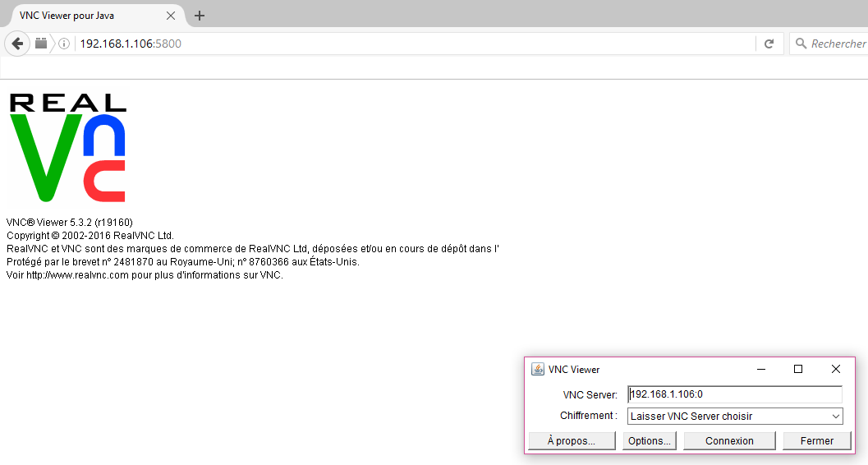Click the text VNC® Viewer 5.3.2 (r19160)
868x465 pixels.
(70, 223)
